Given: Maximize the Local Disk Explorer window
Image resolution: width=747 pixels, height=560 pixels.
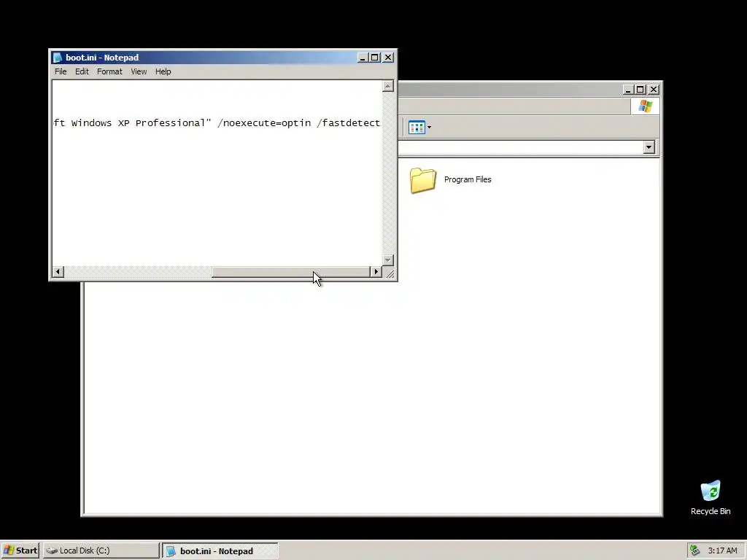Looking at the screenshot, I should [640, 90].
